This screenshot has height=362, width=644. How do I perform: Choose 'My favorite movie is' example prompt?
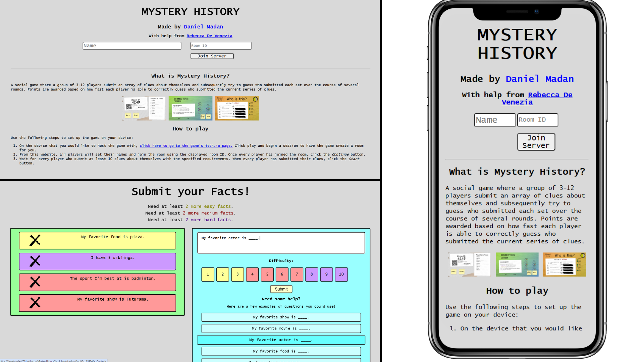click(281, 328)
